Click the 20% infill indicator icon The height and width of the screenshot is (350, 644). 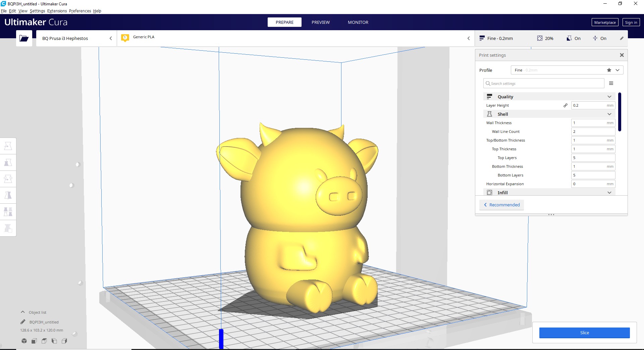(540, 38)
